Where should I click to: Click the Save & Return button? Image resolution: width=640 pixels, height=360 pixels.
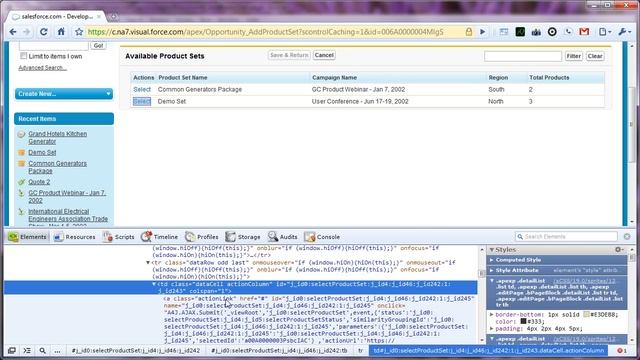point(289,55)
